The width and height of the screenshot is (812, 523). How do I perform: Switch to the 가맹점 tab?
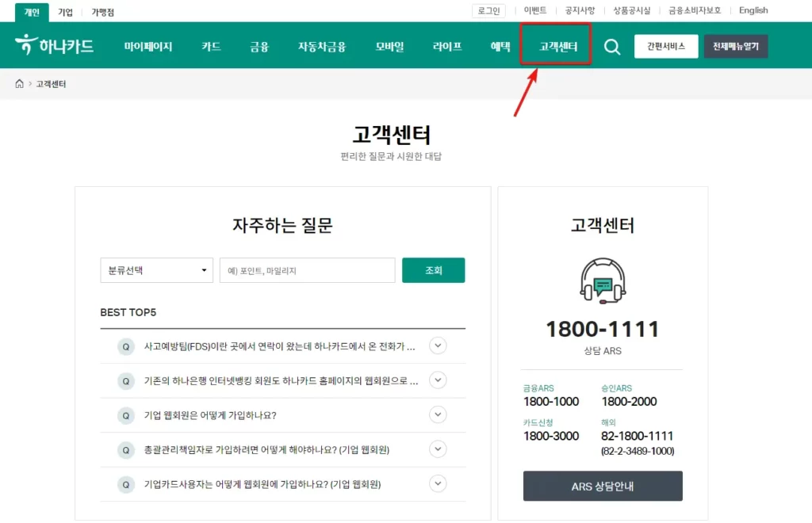pyautogui.click(x=102, y=12)
